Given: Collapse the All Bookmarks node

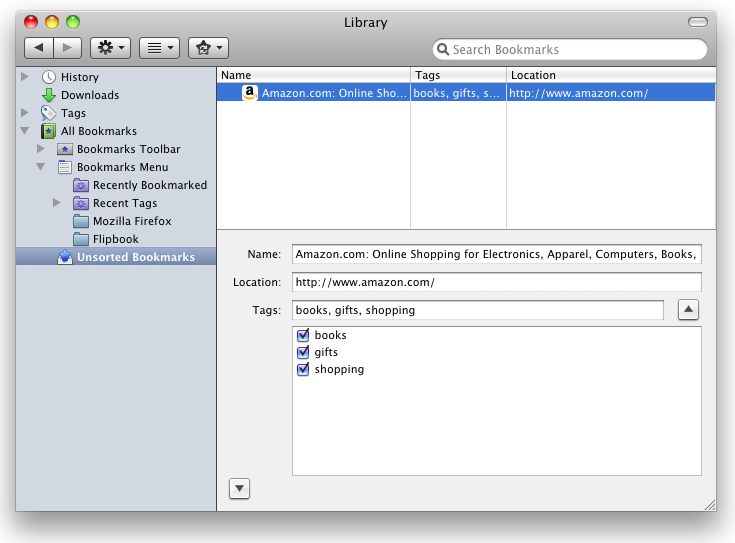Looking at the screenshot, I should (25, 131).
